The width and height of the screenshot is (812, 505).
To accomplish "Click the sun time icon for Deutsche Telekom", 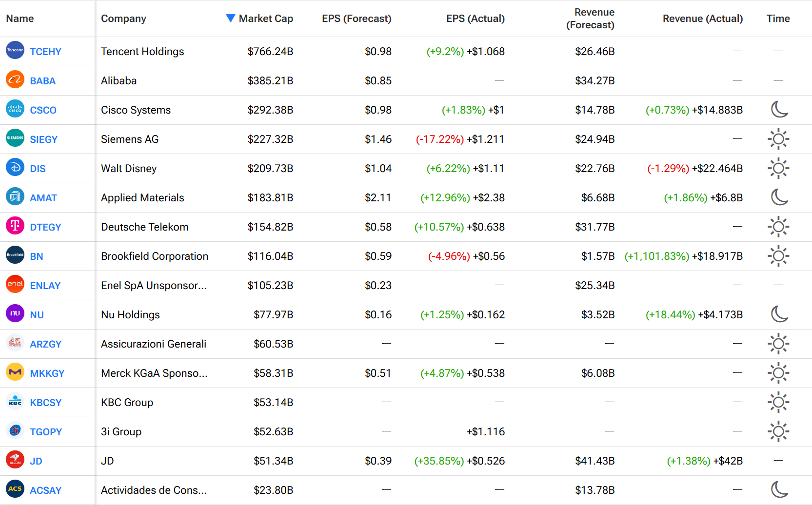I will pos(778,227).
